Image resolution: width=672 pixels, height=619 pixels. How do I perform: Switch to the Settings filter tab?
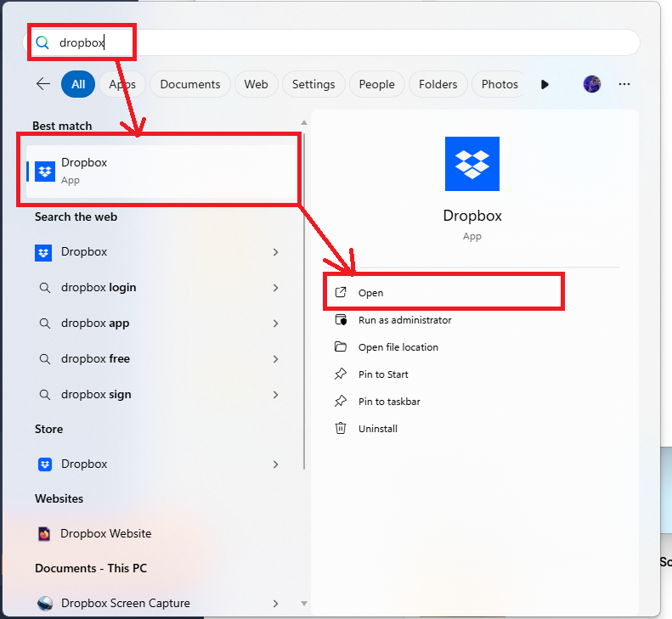[313, 84]
